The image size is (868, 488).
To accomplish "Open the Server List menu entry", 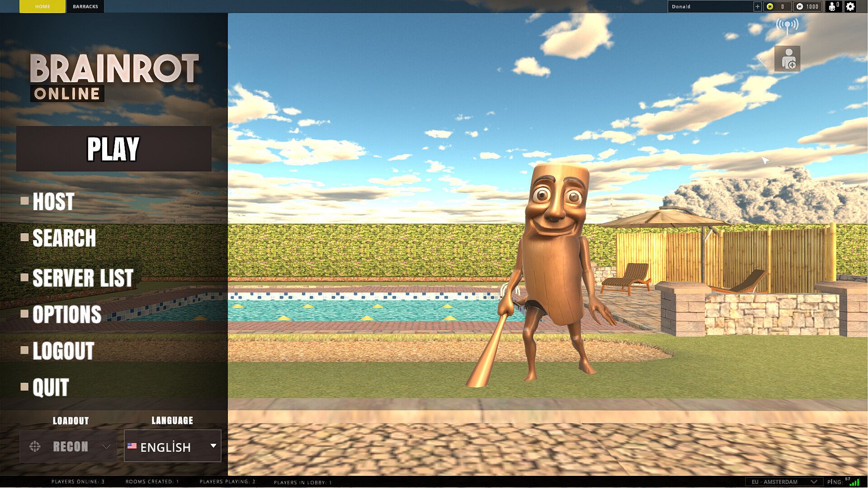I will [x=83, y=278].
